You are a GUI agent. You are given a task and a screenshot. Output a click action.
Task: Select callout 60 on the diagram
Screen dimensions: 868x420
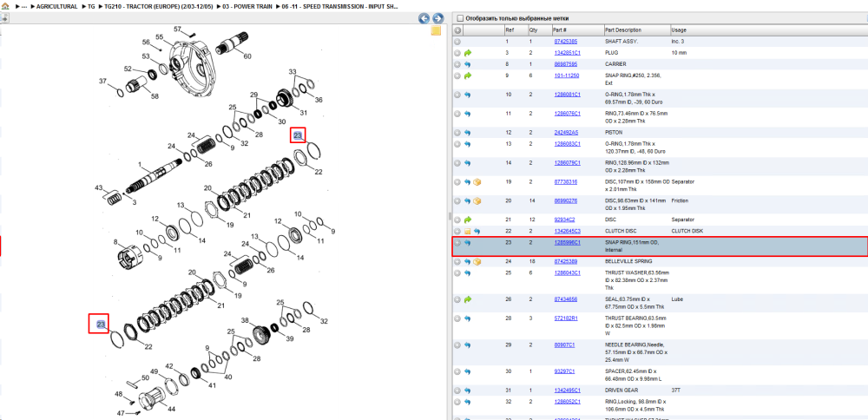(247, 56)
